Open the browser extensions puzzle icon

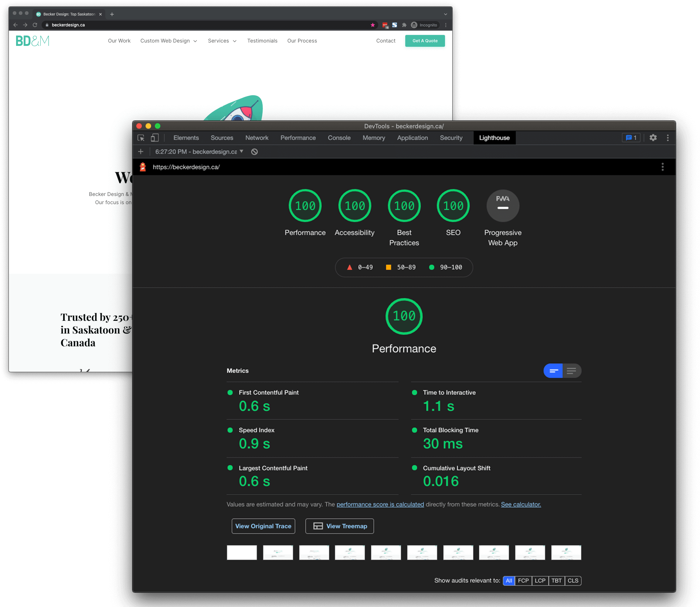pyautogui.click(x=404, y=25)
